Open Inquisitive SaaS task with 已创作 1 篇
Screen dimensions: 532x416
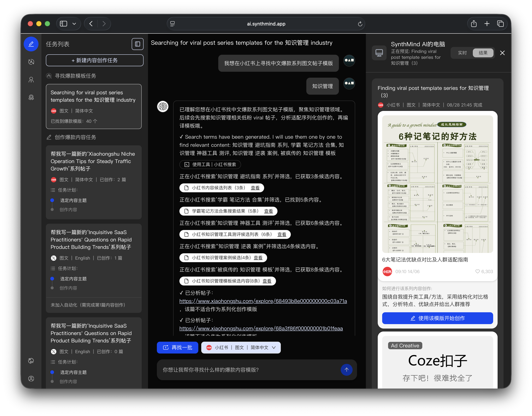[94, 268]
